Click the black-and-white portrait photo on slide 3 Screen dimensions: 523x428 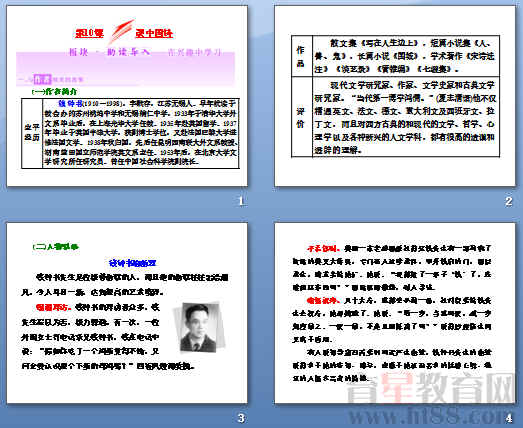coord(199,327)
